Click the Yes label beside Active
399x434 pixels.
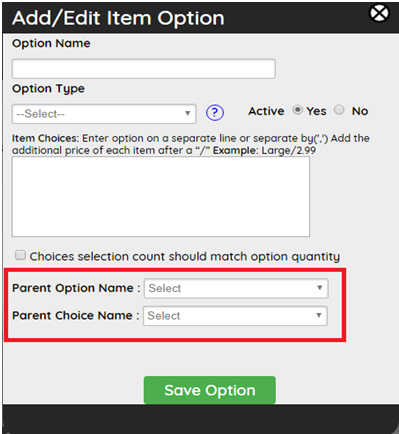[x=316, y=111]
